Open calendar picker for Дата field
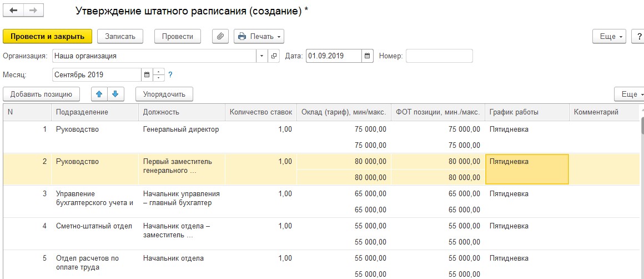644x279 pixels. click(x=368, y=56)
